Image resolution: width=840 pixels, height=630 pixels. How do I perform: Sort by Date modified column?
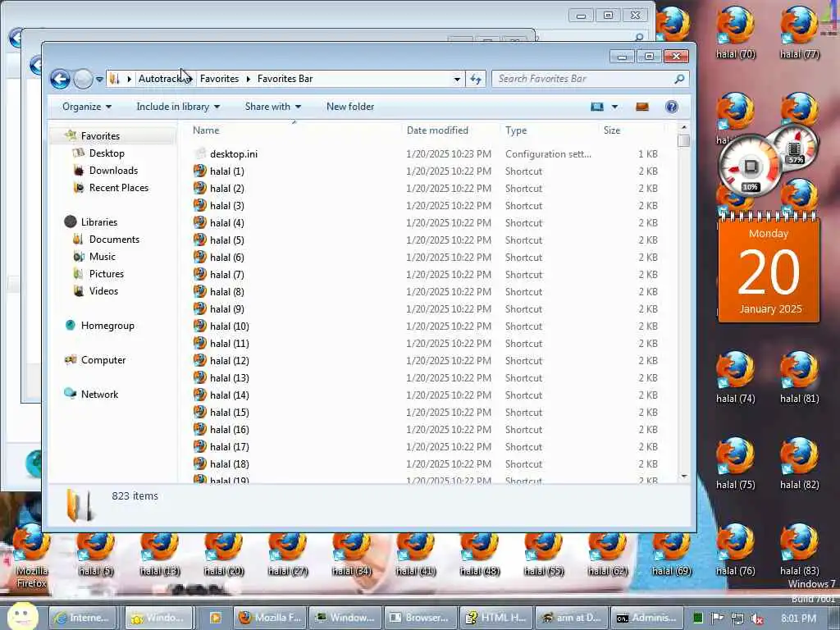coord(450,130)
